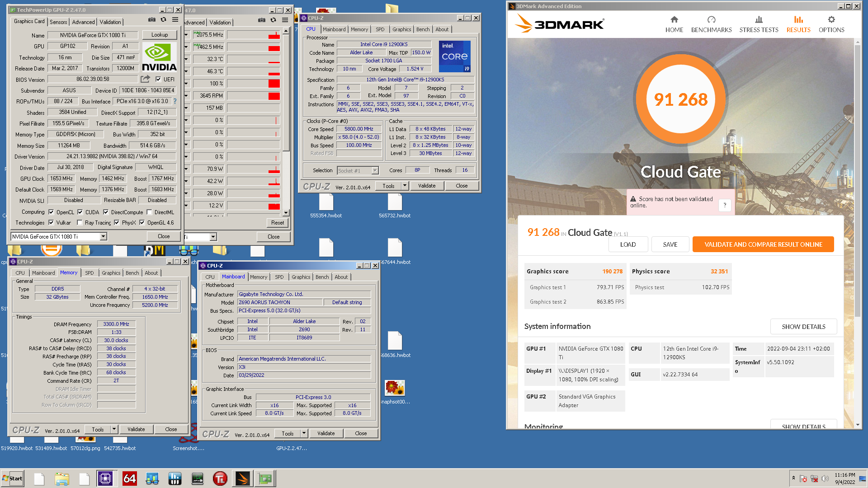Open the Socket #1 selection dropdown in CPU-Z
868x488 pixels.
click(375, 170)
